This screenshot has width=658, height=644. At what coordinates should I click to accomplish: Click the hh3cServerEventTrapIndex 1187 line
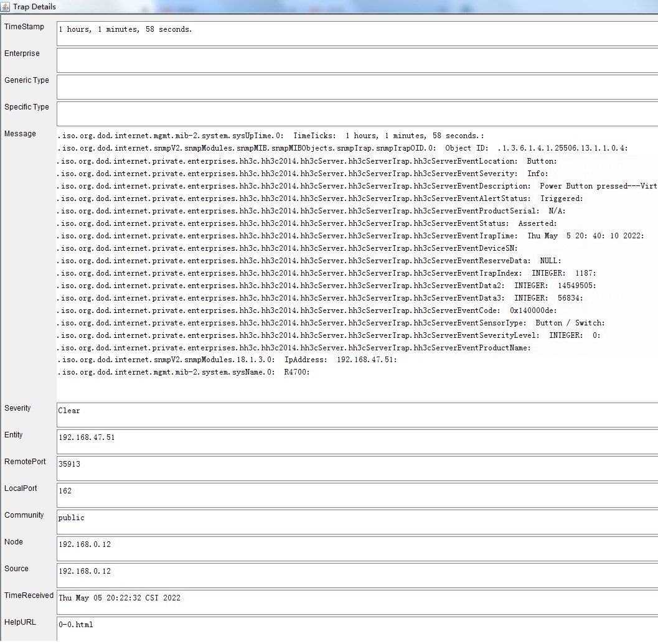(326, 273)
